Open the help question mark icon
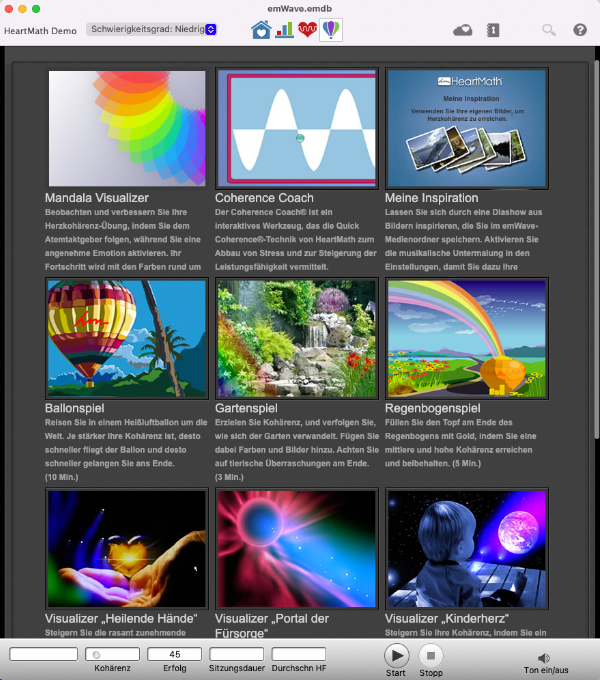Screen dimensions: 600x680 click(x=580, y=30)
